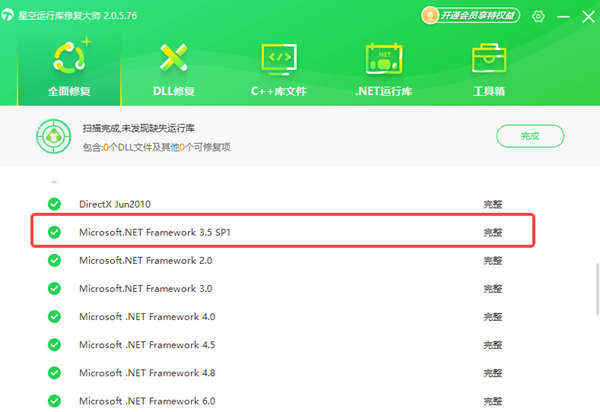Open the 工具箱 toolbox icon
Viewport: 600px width, 412px height.
(489, 58)
